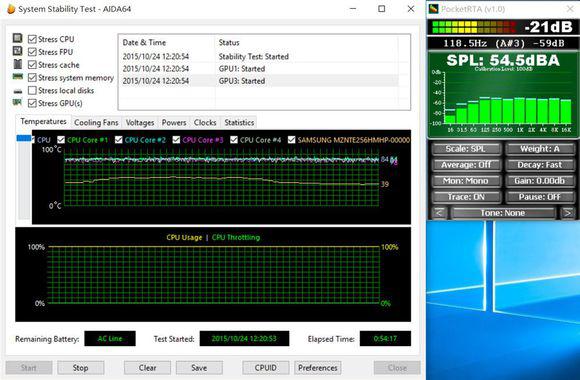Toggle CPU Core #3 graph checkbox
Image resolution: width=580 pixels, height=380 pixels.
point(176,139)
